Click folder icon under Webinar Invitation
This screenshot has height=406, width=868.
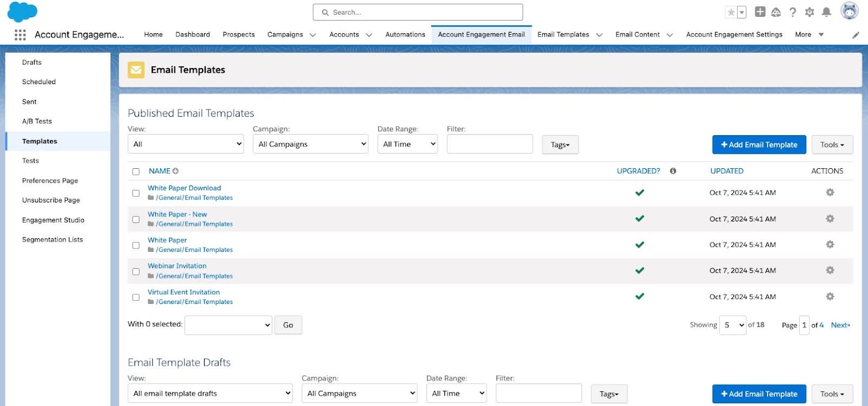click(151, 276)
